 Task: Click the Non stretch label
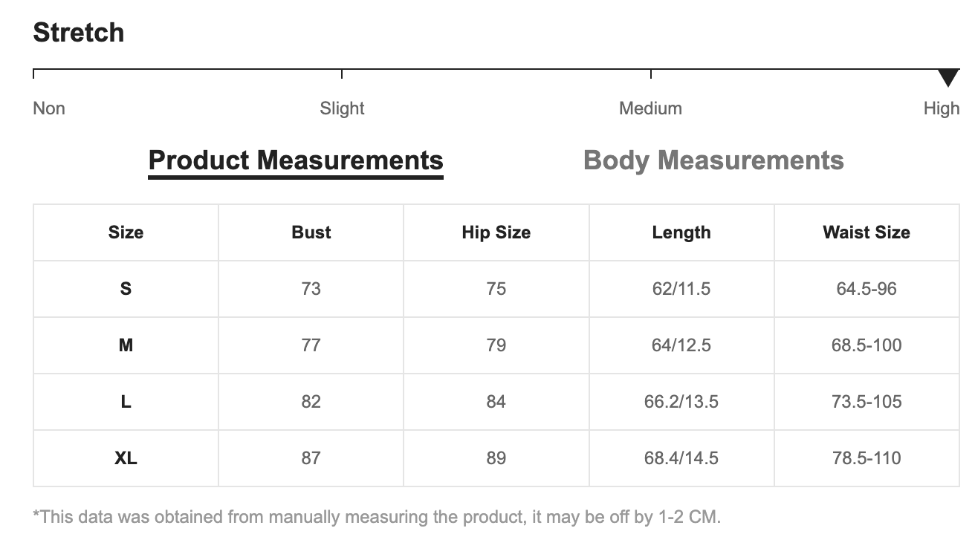pos(49,108)
